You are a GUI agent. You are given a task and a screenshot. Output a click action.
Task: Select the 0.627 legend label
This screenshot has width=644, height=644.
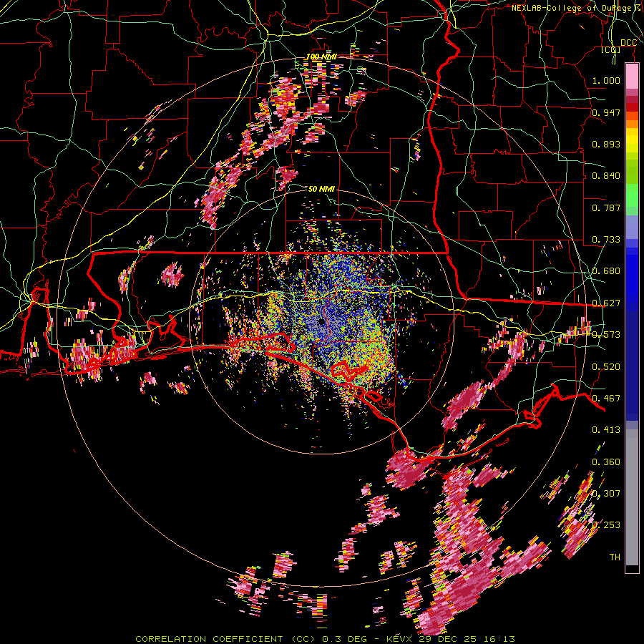pos(606,303)
